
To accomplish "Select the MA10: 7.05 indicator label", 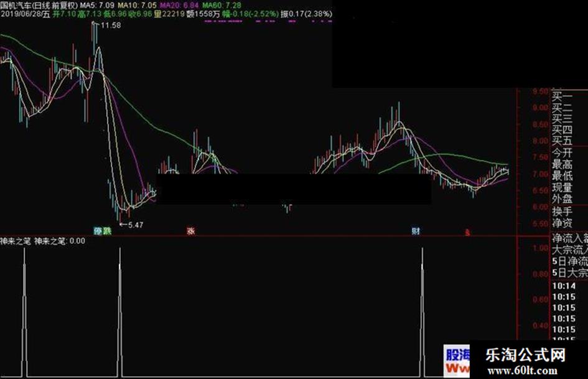I will tap(138, 5).
